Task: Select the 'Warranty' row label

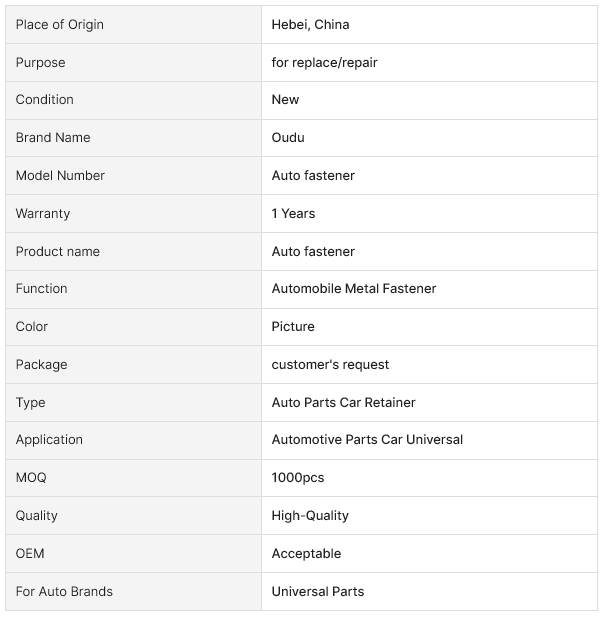Action: click(43, 213)
